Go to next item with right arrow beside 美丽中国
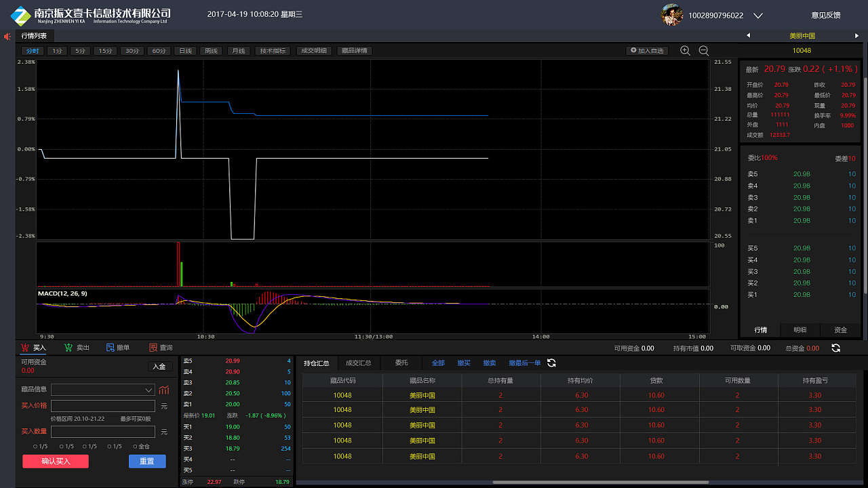This screenshot has height=488, width=868. (x=856, y=36)
